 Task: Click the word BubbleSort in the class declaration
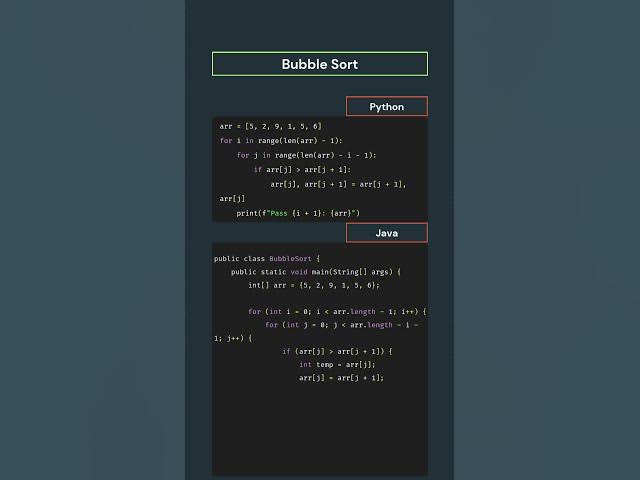tap(290, 258)
